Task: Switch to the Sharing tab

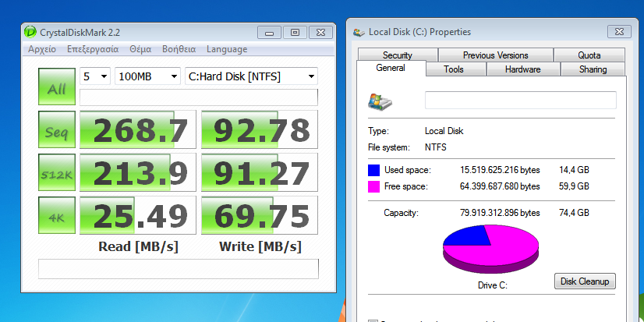Action: (593, 69)
